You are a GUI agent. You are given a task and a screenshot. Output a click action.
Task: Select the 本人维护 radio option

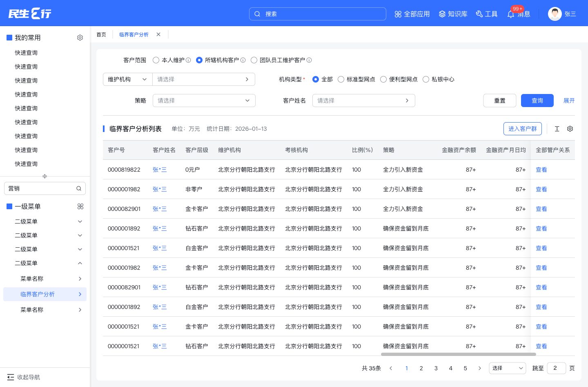156,60
